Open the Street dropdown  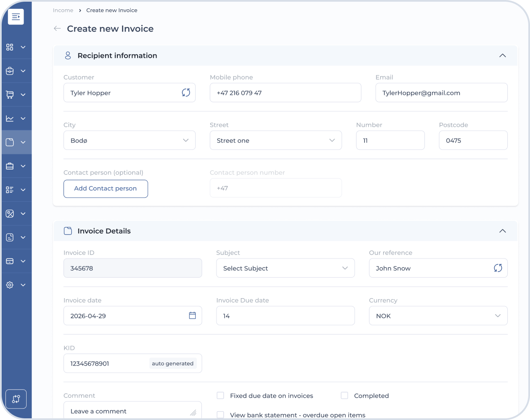coord(276,140)
